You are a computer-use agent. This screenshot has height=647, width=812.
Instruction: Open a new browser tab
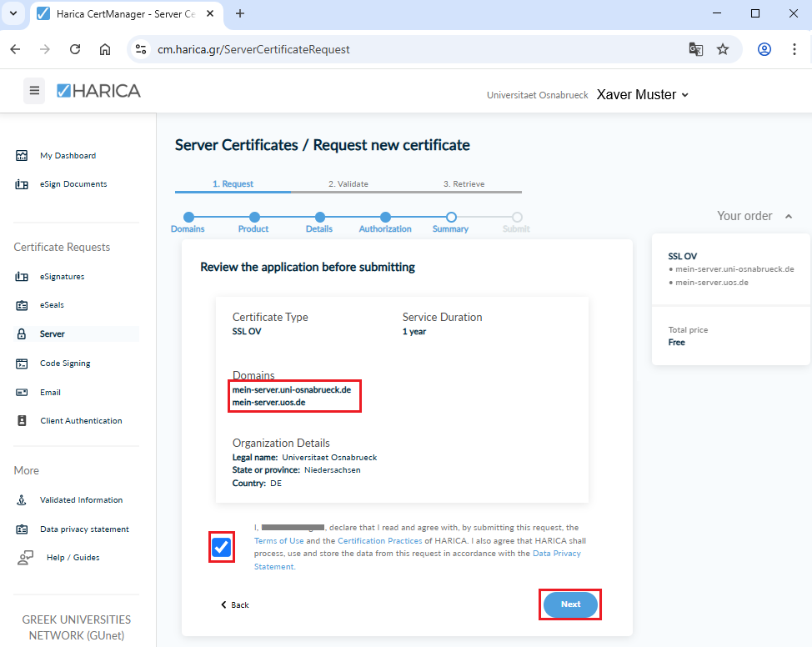[x=240, y=13]
